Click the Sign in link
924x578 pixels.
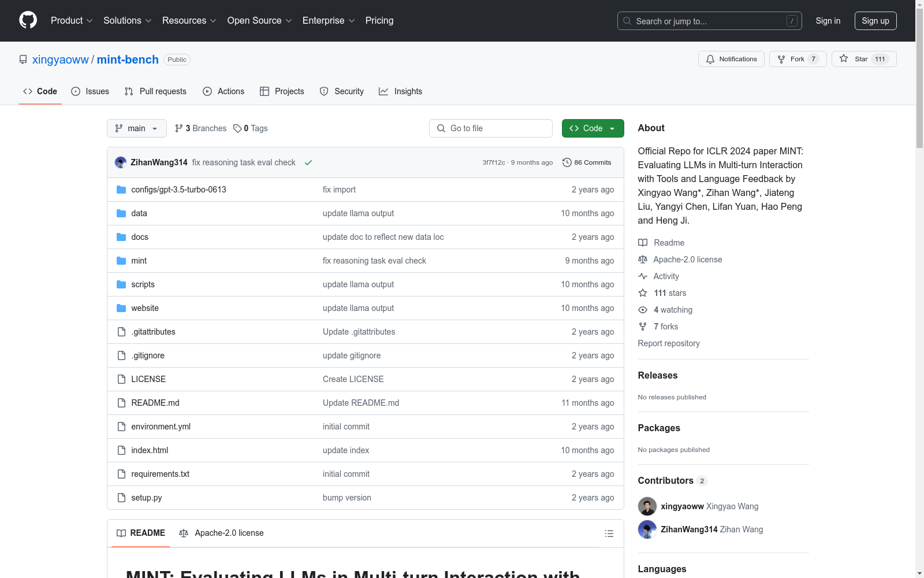tap(828, 21)
